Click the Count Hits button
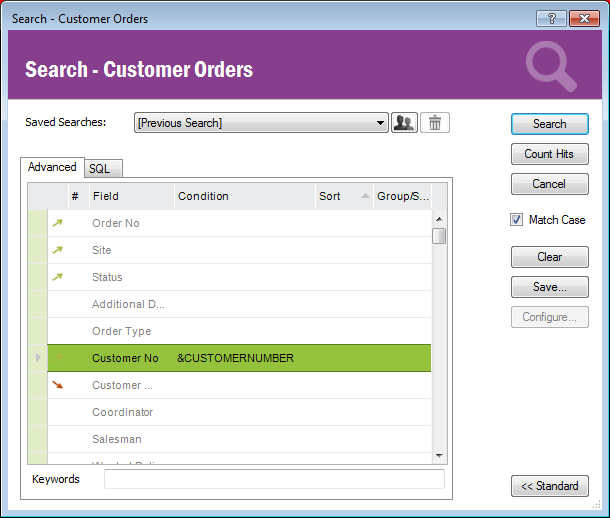610x518 pixels. (549, 154)
